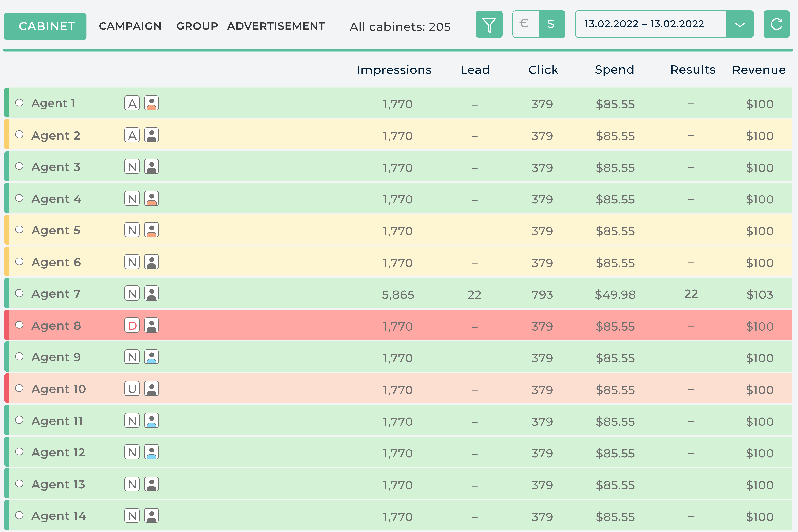Click the N status badge for Agent 13
Screen dimensions: 798x532
(132, 484)
